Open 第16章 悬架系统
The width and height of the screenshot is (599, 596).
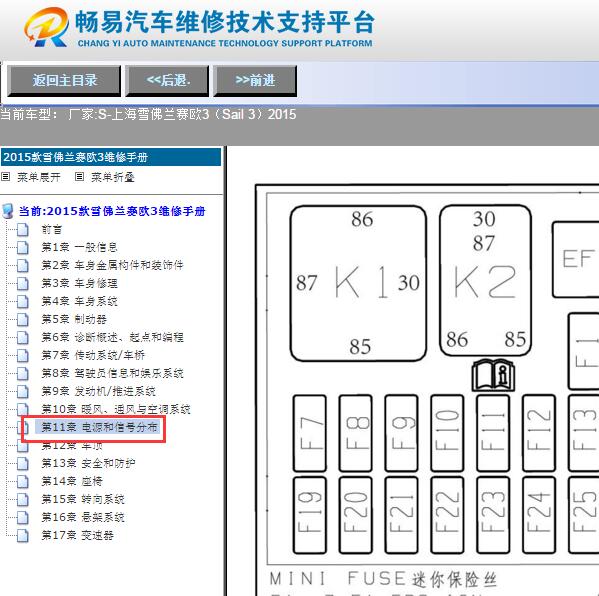pyautogui.click(x=83, y=517)
